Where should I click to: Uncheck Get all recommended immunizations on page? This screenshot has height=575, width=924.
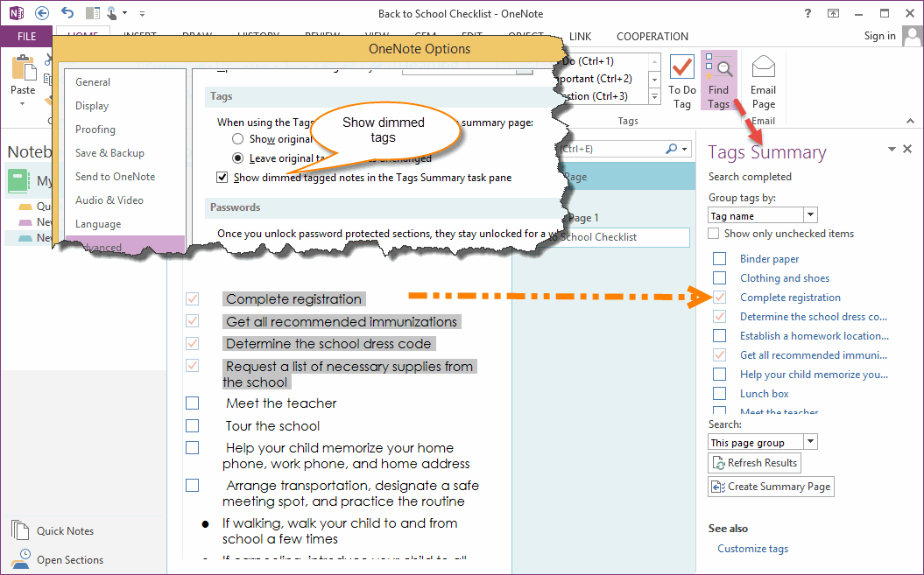(x=192, y=321)
